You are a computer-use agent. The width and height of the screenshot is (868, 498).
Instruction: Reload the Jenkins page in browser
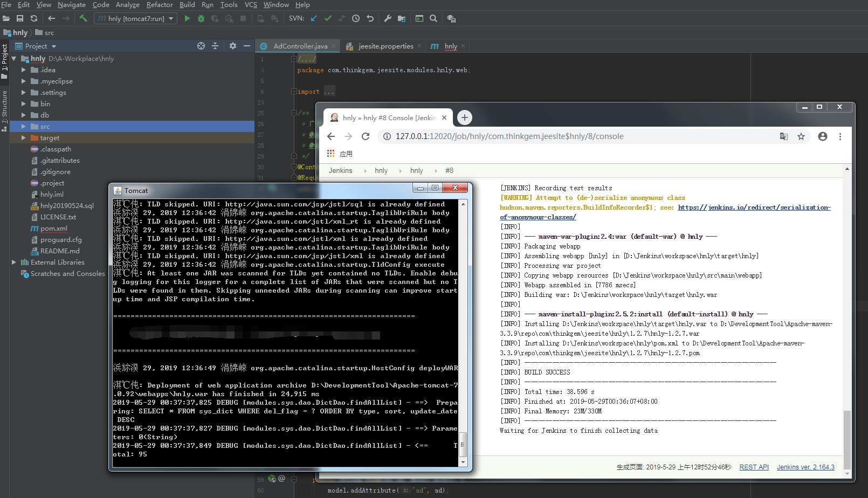[x=366, y=136]
